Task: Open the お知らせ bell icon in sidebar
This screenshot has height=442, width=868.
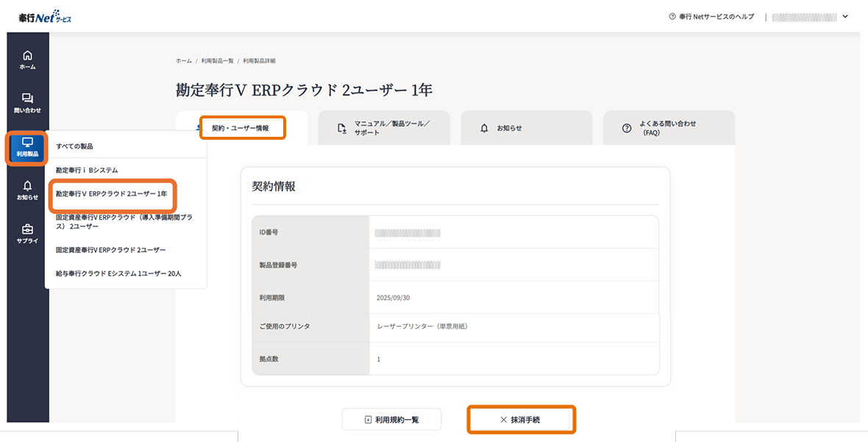Action: (x=27, y=187)
